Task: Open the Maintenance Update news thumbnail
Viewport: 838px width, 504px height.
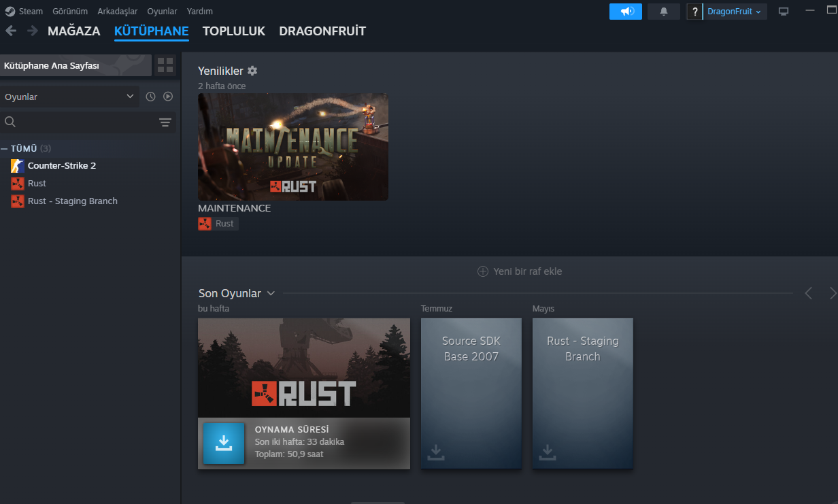Action: [293, 147]
